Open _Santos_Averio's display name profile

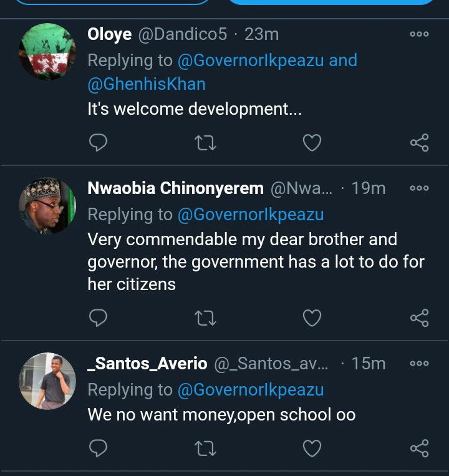(x=147, y=364)
